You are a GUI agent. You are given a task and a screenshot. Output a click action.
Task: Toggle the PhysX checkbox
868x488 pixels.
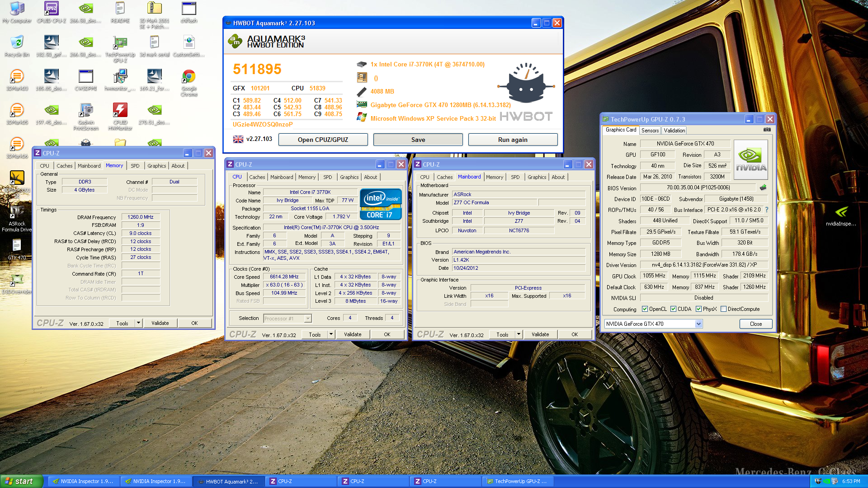click(698, 309)
